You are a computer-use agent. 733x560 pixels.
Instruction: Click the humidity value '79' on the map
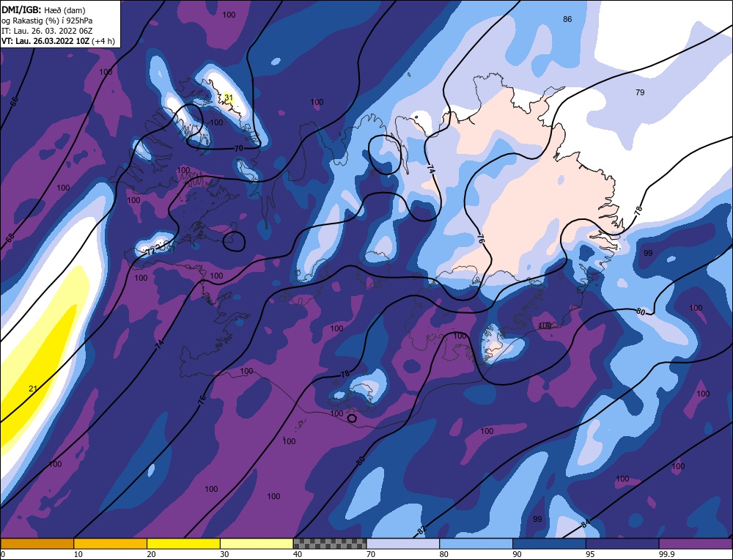coord(640,92)
